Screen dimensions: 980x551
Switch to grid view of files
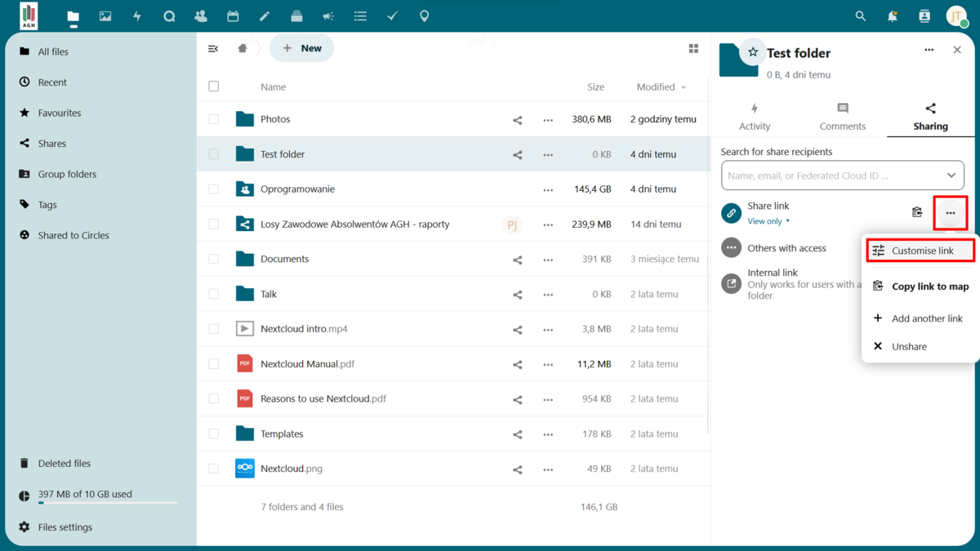[693, 49]
